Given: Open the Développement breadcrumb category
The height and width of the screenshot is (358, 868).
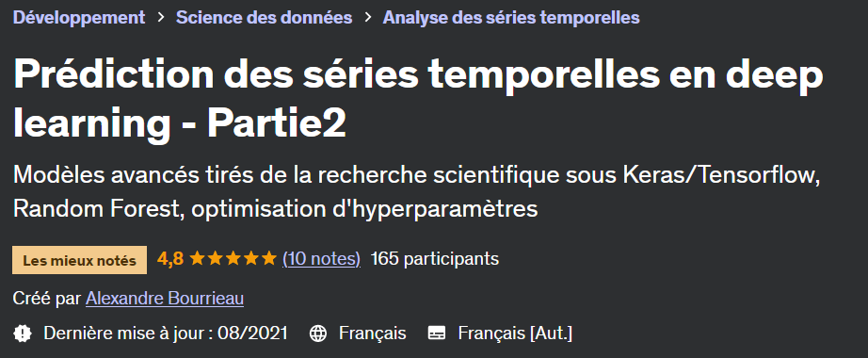Looking at the screenshot, I should coord(79,18).
